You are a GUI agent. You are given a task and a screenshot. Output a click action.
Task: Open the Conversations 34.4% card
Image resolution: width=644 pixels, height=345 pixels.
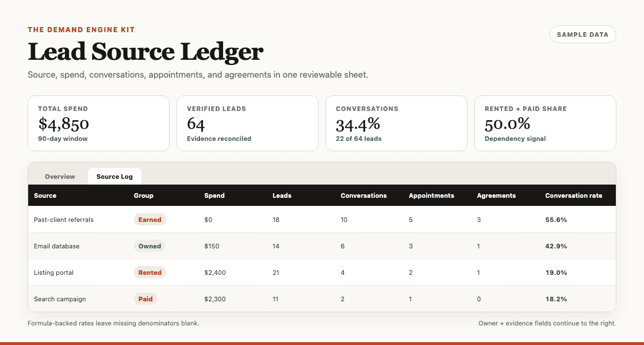pyautogui.click(x=396, y=123)
